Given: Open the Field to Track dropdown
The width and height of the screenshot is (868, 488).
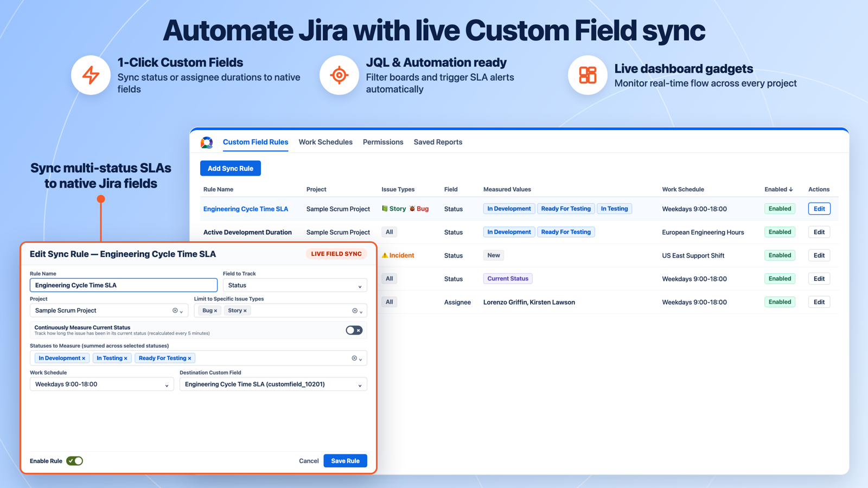Looking at the screenshot, I should 295,285.
